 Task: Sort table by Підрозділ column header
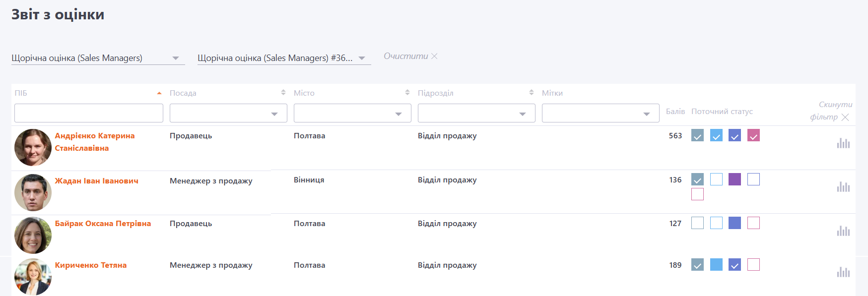(x=435, y=93)
